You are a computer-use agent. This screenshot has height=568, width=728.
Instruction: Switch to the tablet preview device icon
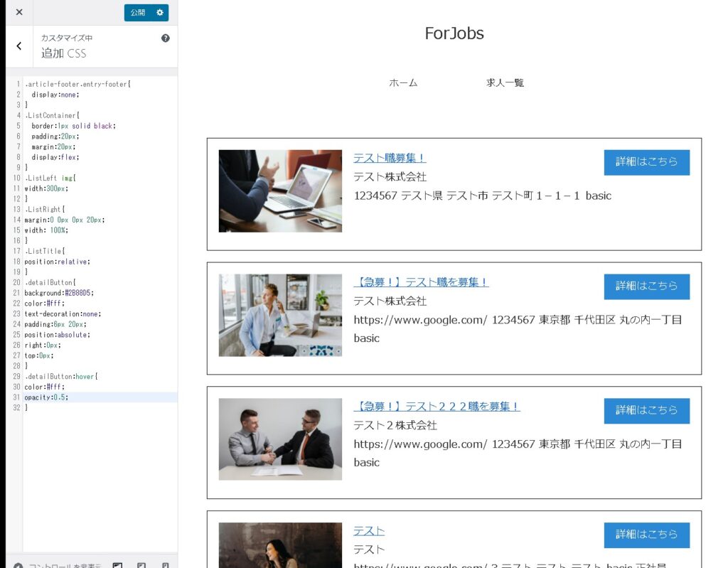[141, 566]
